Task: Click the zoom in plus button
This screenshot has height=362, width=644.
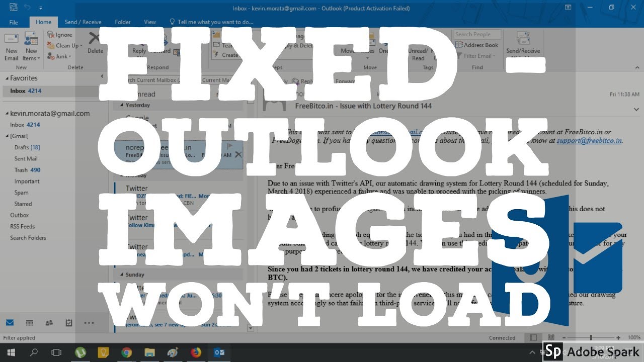Action: 618,338
